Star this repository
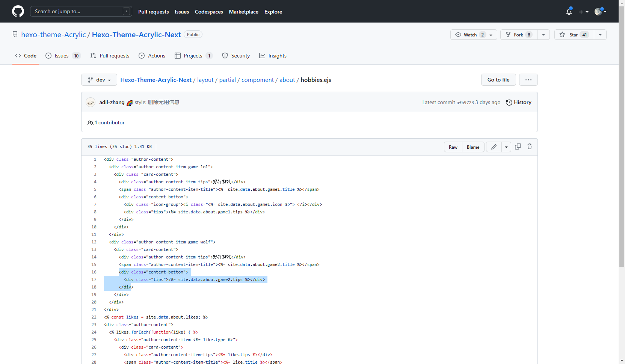This screenshot has height=364, width=625. [x=574, y=35]
